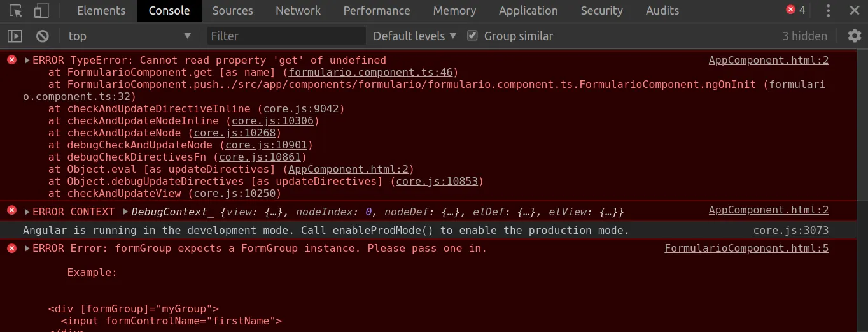Clear console with the ban icon
Viewport: 868px width, 332px height.
[42, 36]
